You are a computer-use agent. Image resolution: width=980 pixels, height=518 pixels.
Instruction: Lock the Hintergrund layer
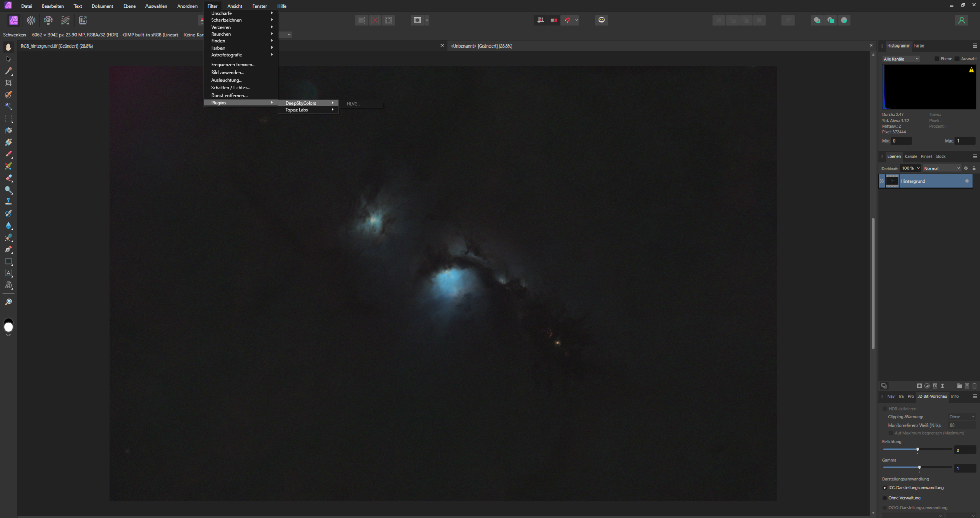tap(974, 168)
